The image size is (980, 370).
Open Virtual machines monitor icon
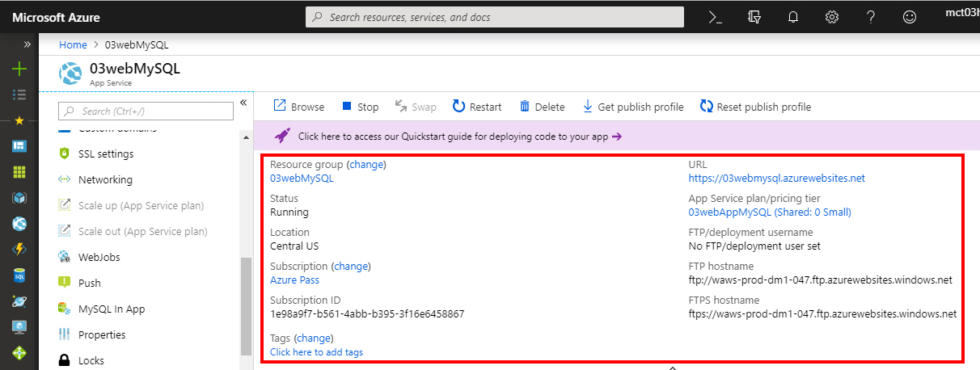click(x=19, y=327)
